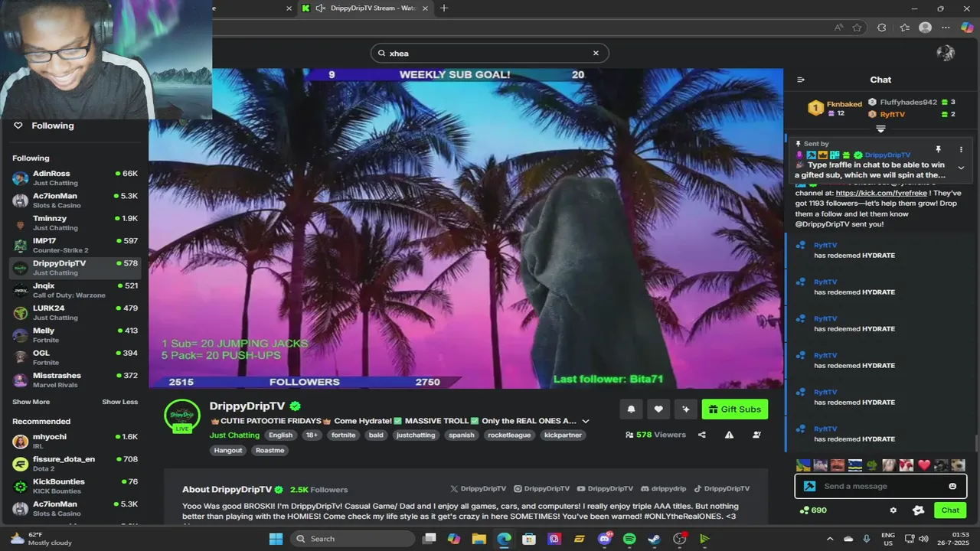Select the rocketleague tag
The width and height of the screenshot is (980, 551).
click(509, 435)
